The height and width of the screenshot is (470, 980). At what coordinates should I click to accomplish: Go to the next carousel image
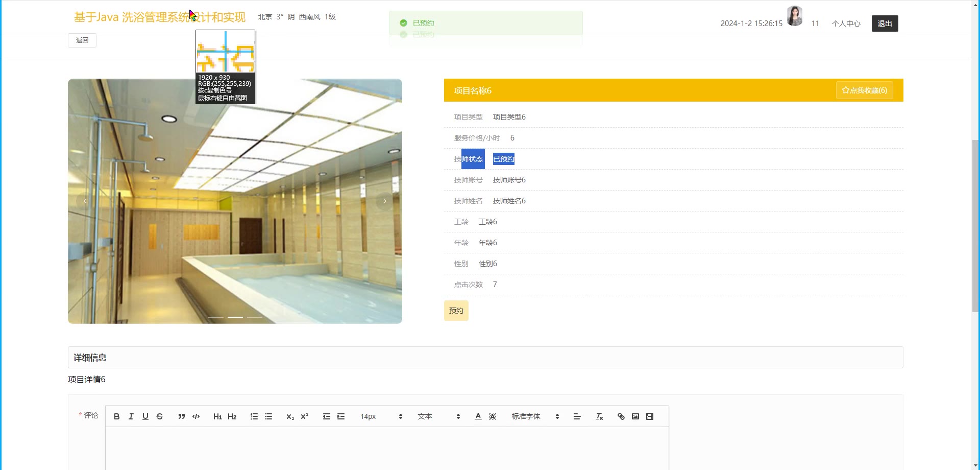(384, 201)
